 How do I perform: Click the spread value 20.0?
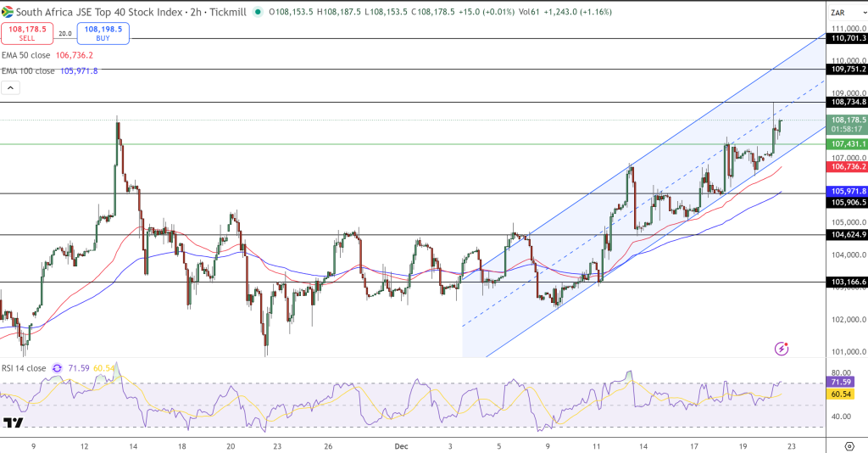(x=65, y=34)
